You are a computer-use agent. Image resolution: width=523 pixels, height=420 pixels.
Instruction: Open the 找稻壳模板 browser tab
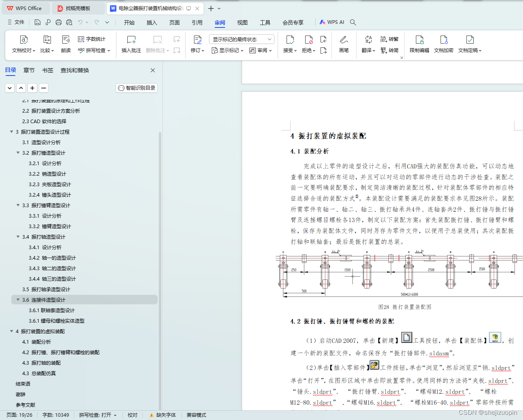click(x=78, y=8)
